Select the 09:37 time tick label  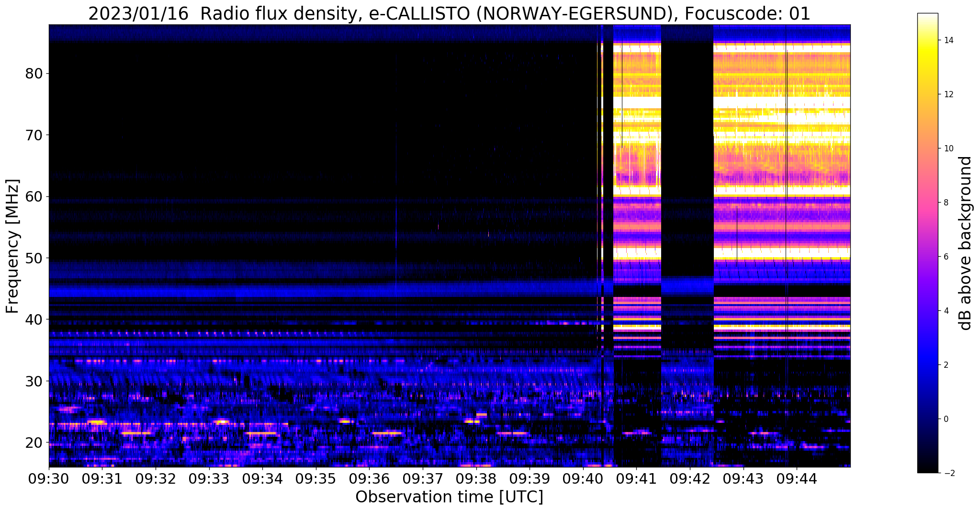click(x=423, y=478)
